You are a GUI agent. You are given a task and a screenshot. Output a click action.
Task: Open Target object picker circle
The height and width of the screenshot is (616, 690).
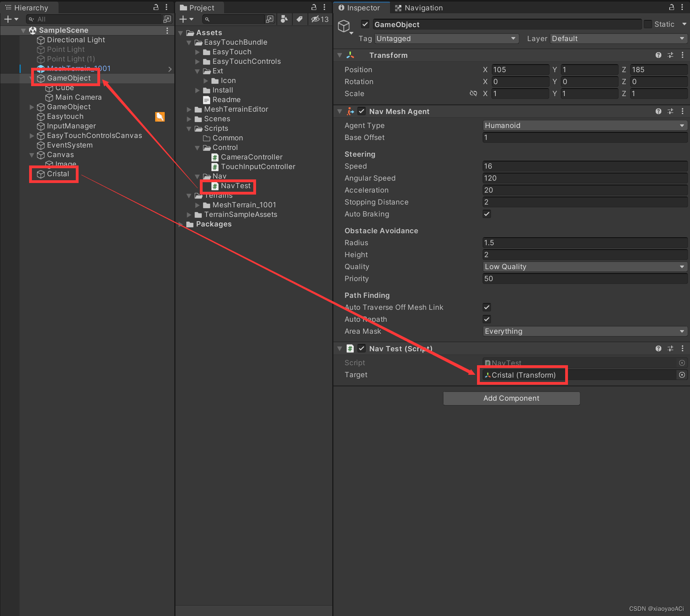point(682,375)
